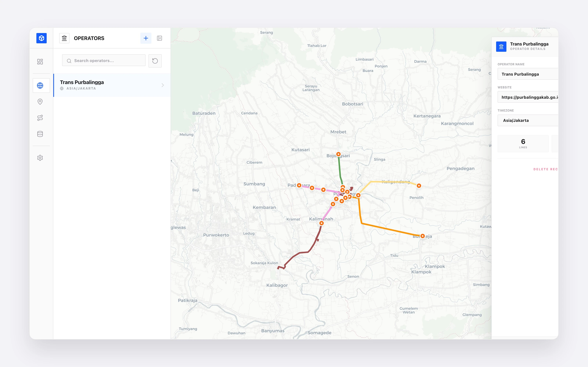Add a new operator with the plus button
The height and width of the screenshot is (367, 588).
pyautogui.click(x=146, y=38)
